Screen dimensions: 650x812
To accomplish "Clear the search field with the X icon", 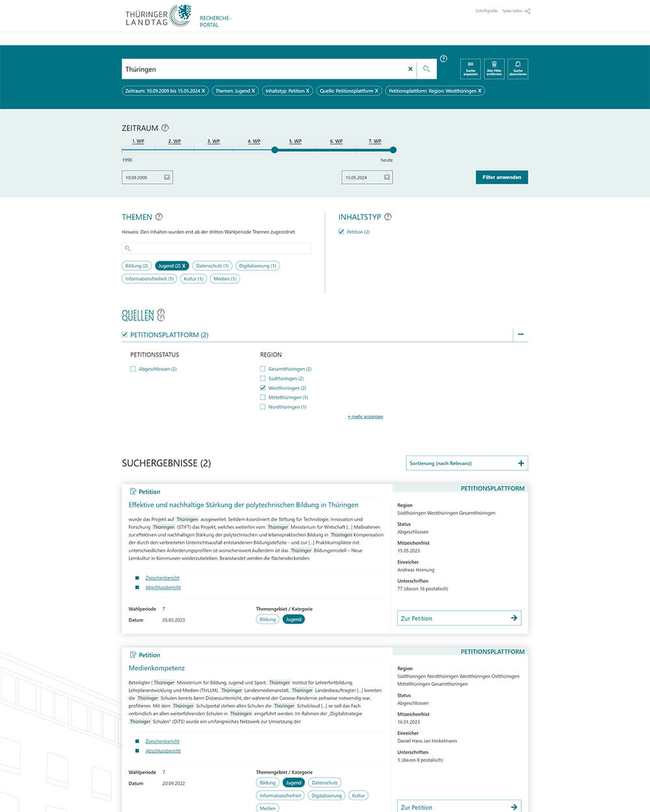I will tap(410, 69).
